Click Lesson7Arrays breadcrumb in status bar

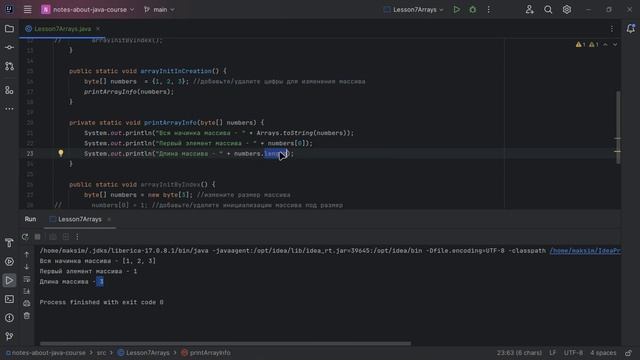143,353
